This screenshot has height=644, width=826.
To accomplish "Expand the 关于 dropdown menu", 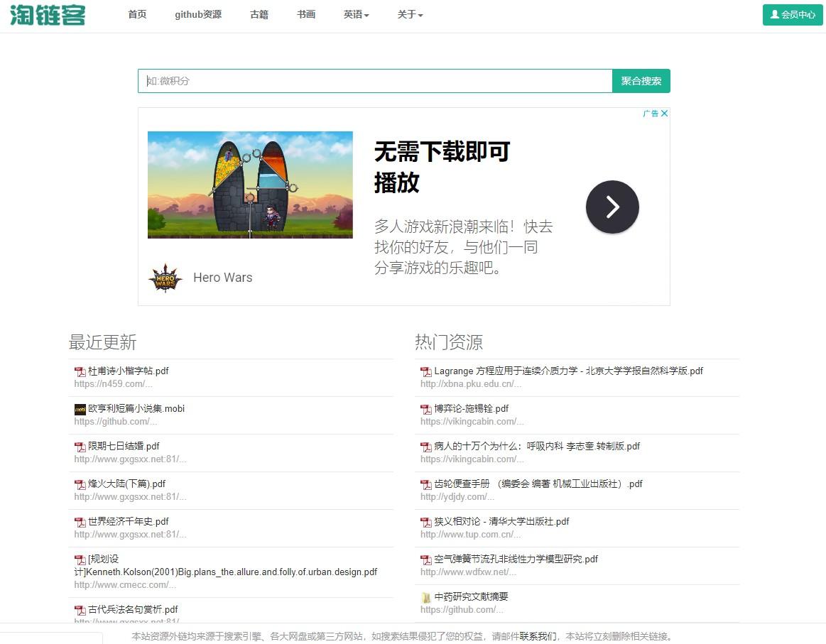I will [410, 15].
